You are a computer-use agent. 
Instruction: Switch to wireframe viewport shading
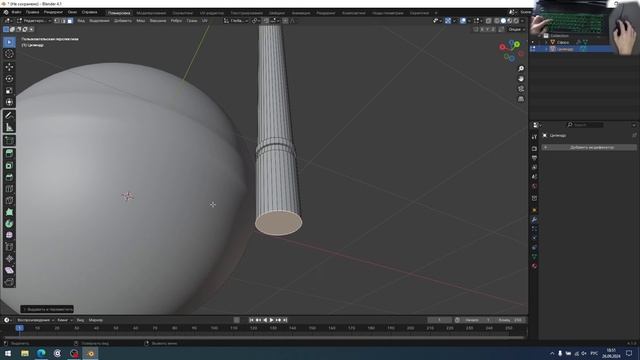[x=497, y=20]
